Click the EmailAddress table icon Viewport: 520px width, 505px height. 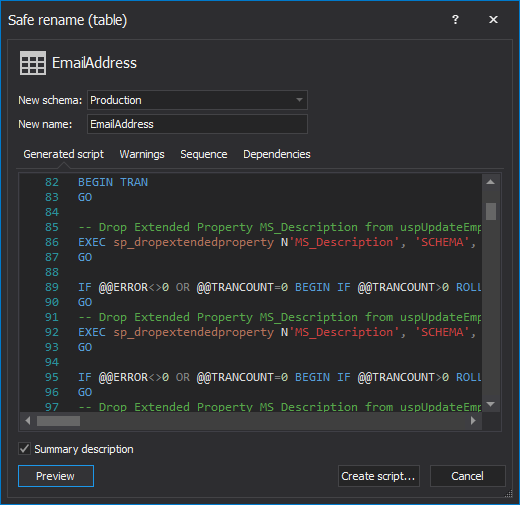click(x=33, y=63)
